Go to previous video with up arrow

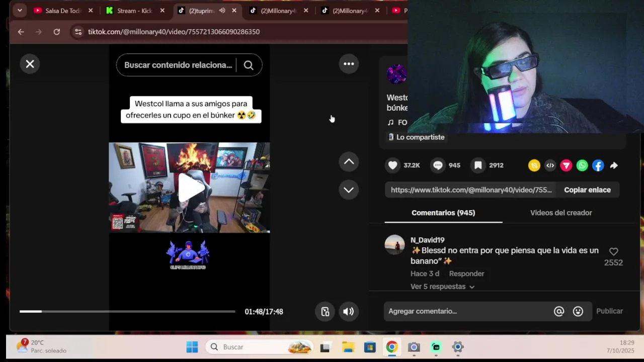point(349,162)
